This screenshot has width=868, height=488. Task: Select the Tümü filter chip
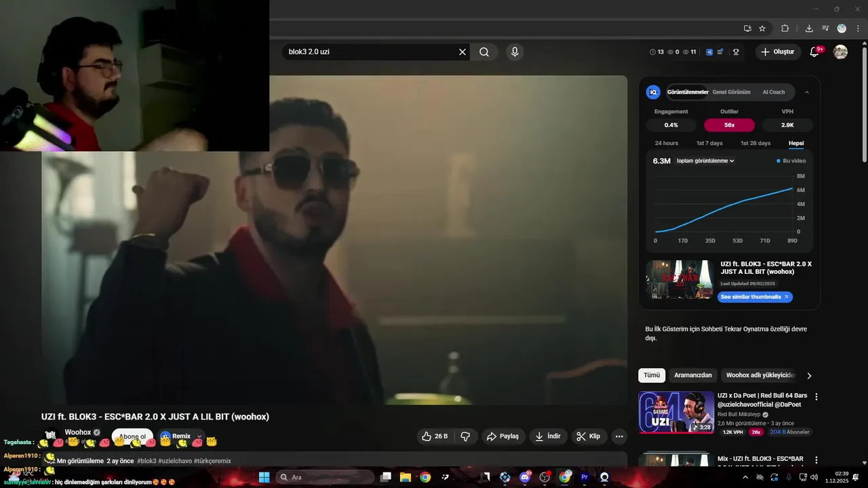pos(652,375)
